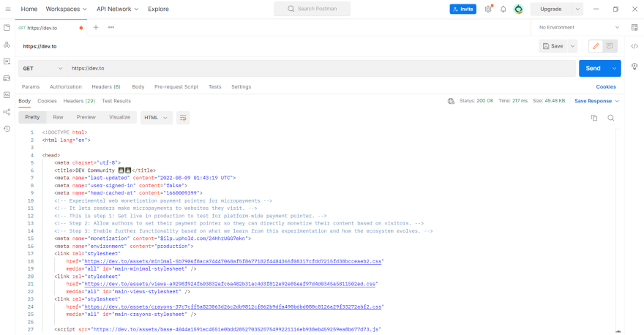Open the user avatar menu
This screenshot has width=644, height=335.
coord(518,9)
